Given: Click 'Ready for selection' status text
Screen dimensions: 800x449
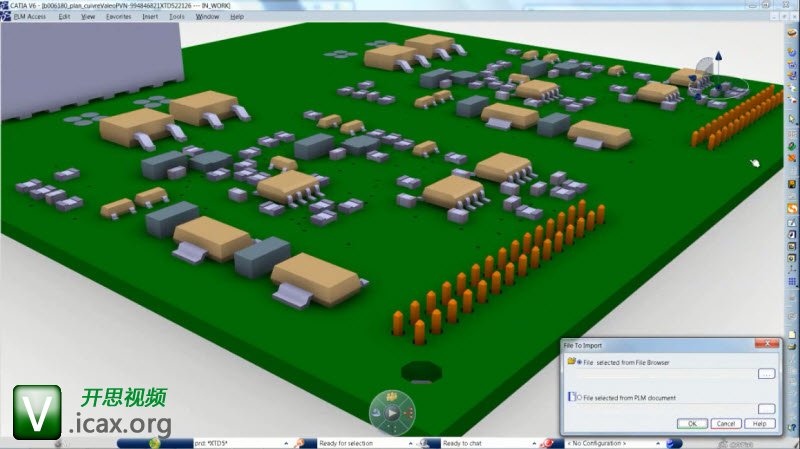Looking at the screenshot, I should pyautogui.click(x=346, y=443).
